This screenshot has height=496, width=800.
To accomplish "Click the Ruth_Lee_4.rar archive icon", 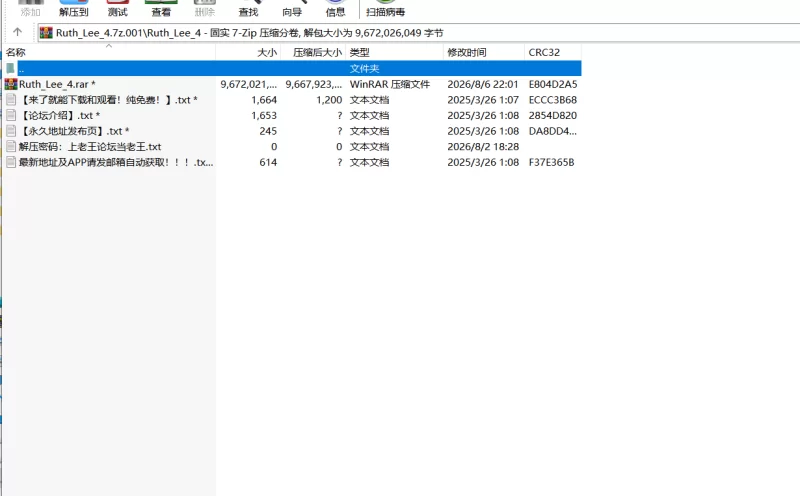I will coord(11,84).
